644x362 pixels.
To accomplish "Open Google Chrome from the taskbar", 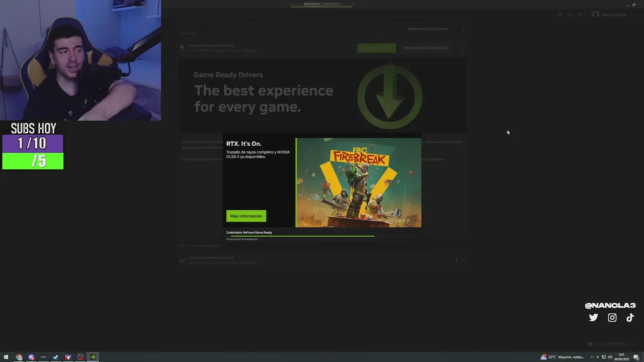I will [x=19, y=357].
